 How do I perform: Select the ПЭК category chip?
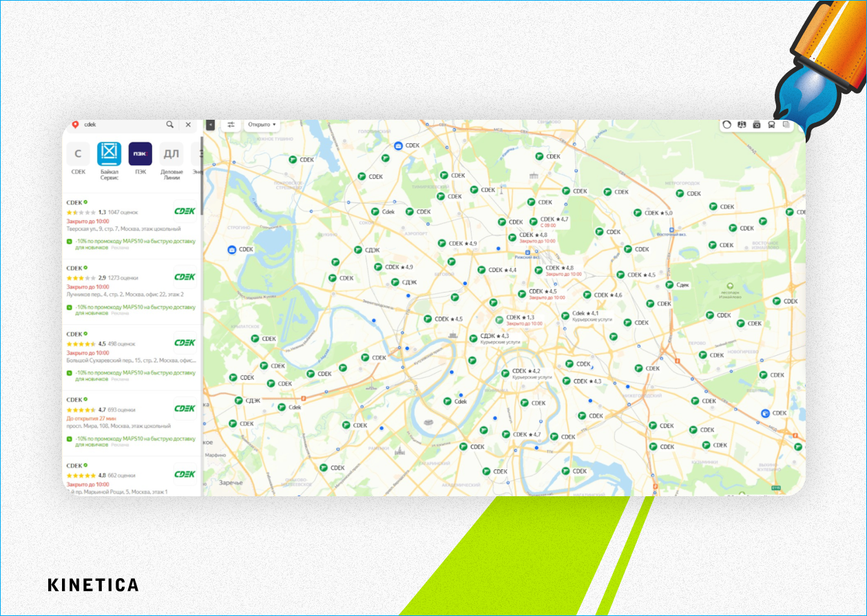[x=140, y=158]
